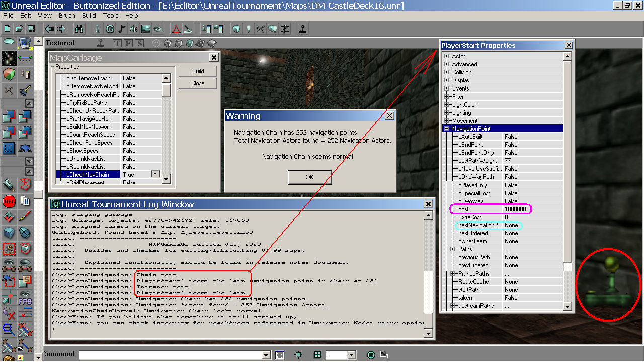
Task: Expand the Paths property node
Action: 453,249
